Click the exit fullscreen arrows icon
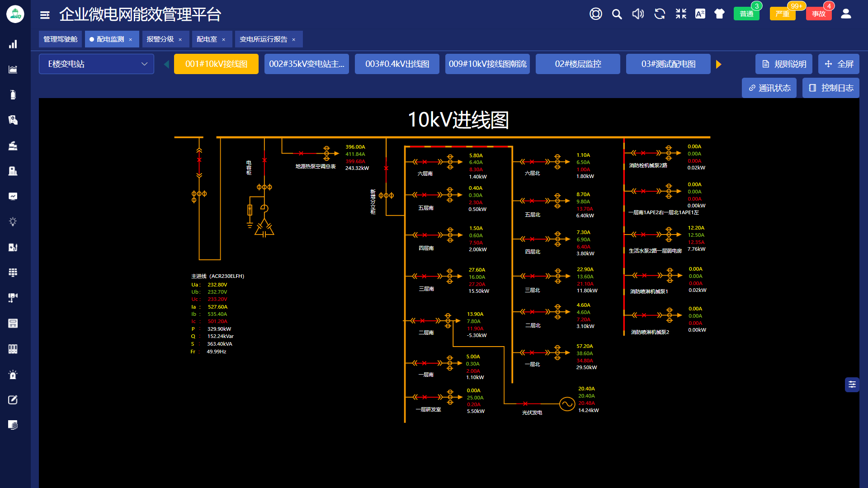The width and height of the screenshot is (868, 488). coord(681,14)
